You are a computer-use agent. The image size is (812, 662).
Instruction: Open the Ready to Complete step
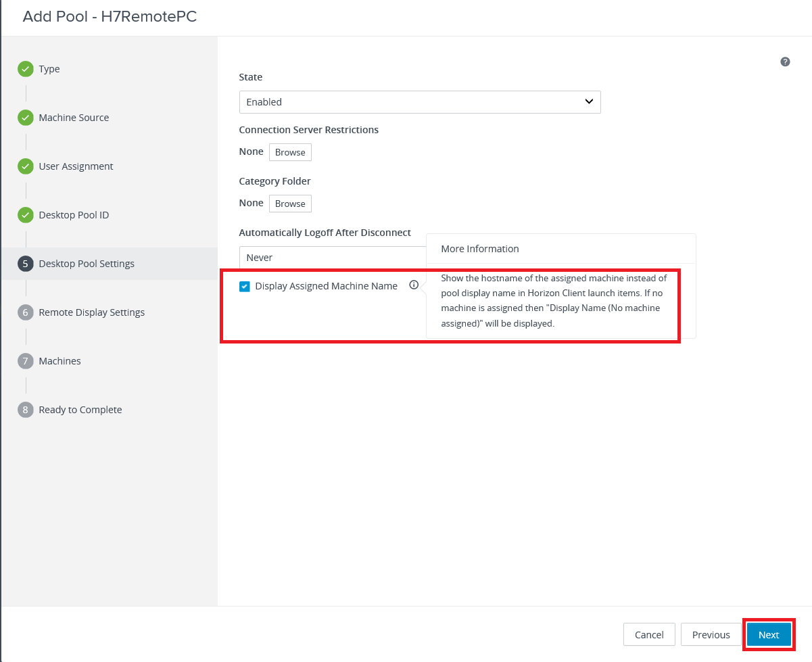coord(80,410)
